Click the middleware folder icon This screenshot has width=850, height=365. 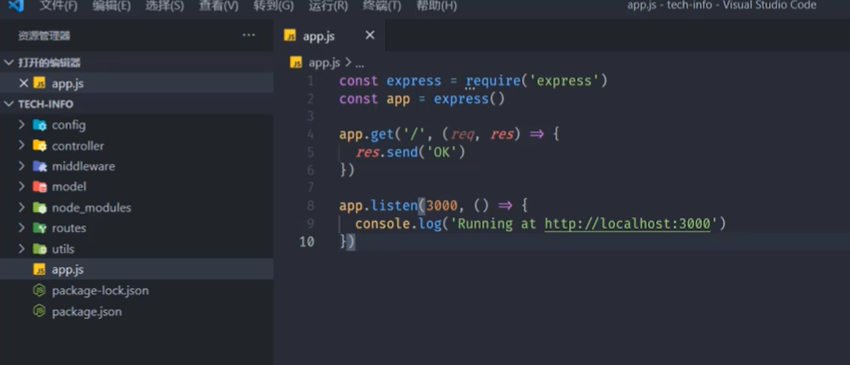pyautogui.click(x=40, y=167)
